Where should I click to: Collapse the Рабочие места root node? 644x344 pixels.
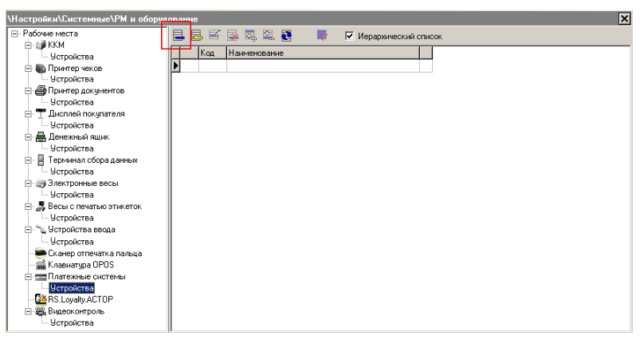click(x=15, y=34)
